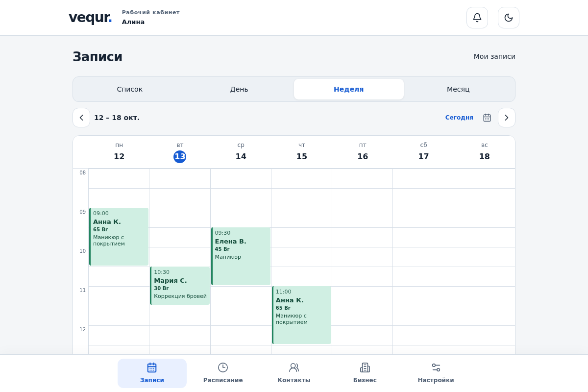Click the Сегодня button
Image resolution: width=588 pixels, height=392 pixels.
coord(459,118)
